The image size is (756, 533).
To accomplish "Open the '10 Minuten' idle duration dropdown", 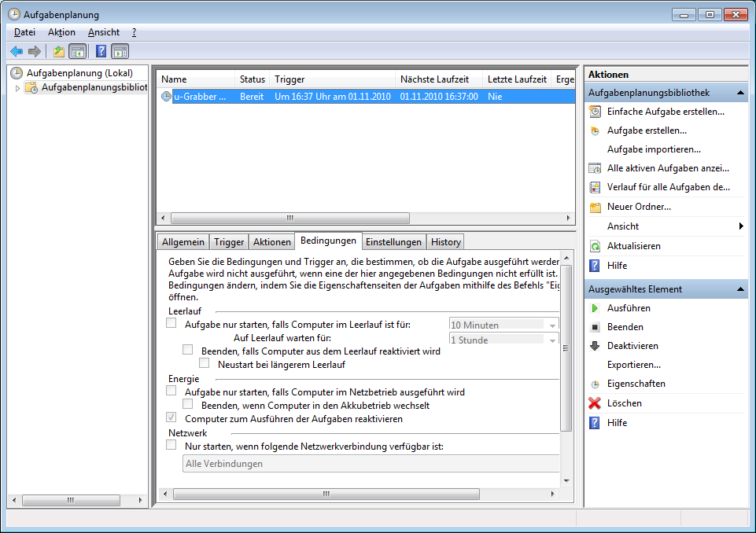I will 552,325.
